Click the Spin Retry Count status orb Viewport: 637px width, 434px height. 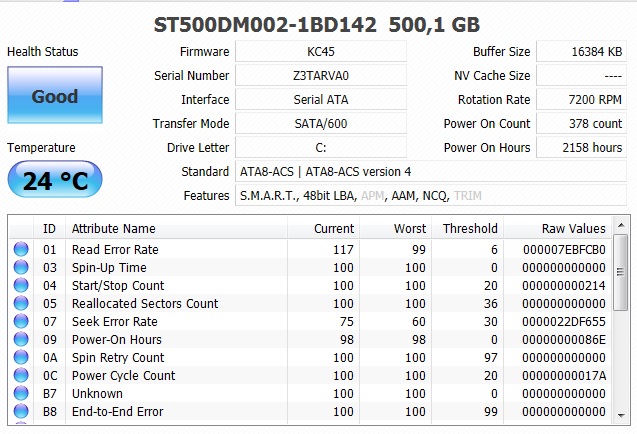[21, 357]
